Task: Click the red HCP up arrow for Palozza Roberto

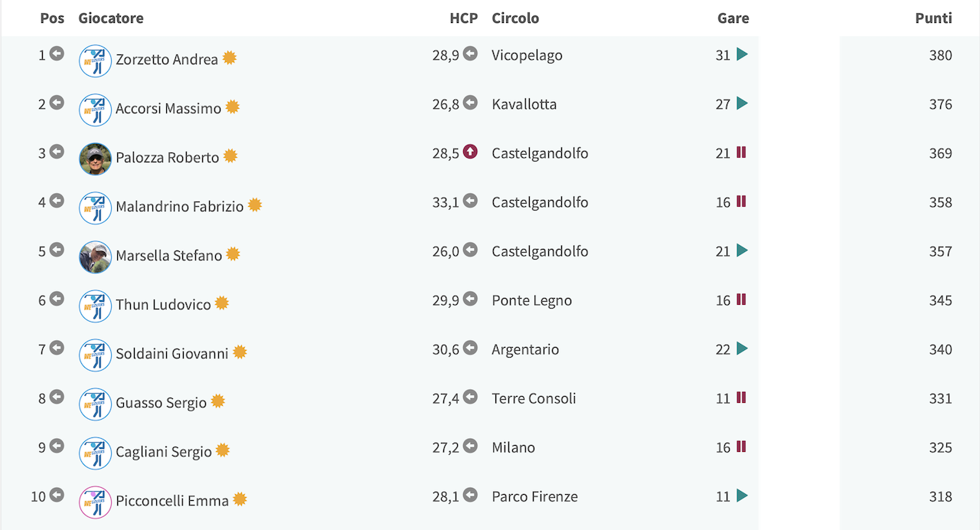Action: [470, 152]
